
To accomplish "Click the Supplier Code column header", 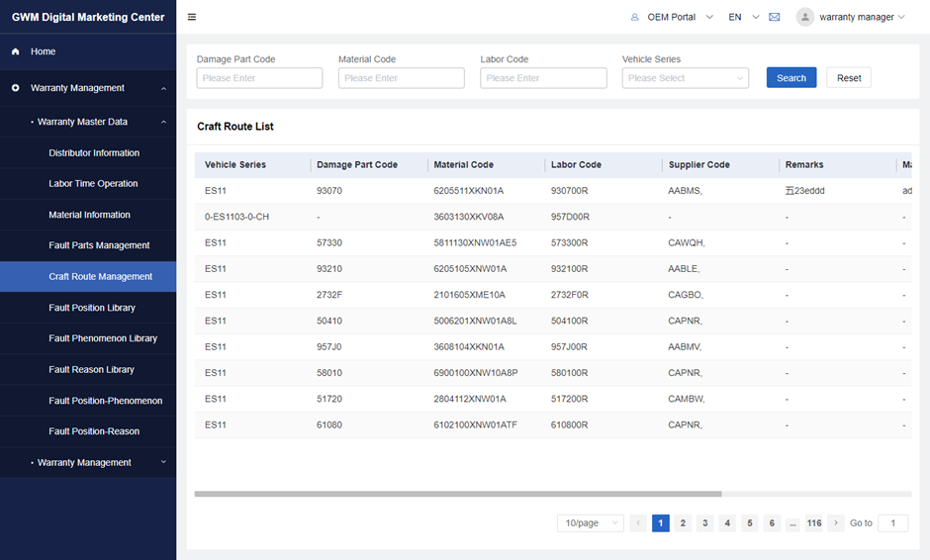I will coord(698,165).
